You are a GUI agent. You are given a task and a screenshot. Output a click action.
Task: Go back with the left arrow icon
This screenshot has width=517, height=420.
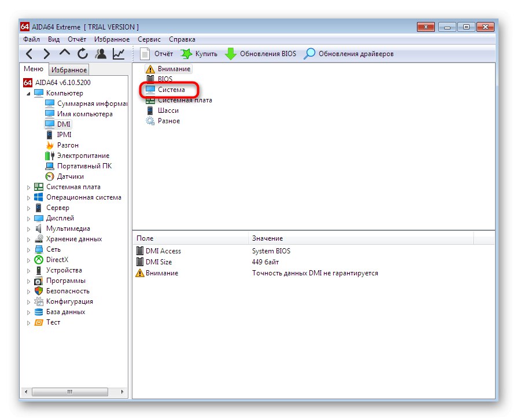(29, 53)
